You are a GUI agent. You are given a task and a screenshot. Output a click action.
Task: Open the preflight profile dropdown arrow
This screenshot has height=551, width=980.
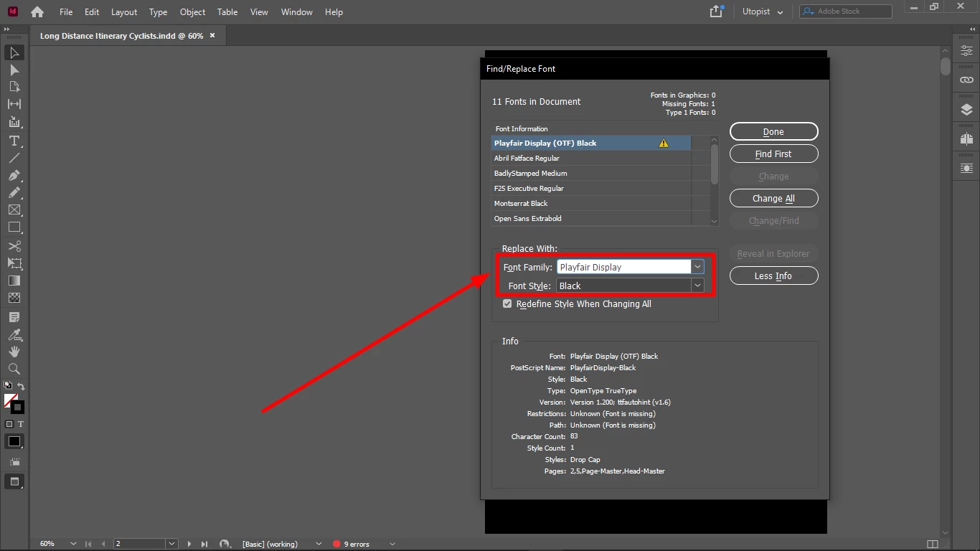(x=319, y=544)
